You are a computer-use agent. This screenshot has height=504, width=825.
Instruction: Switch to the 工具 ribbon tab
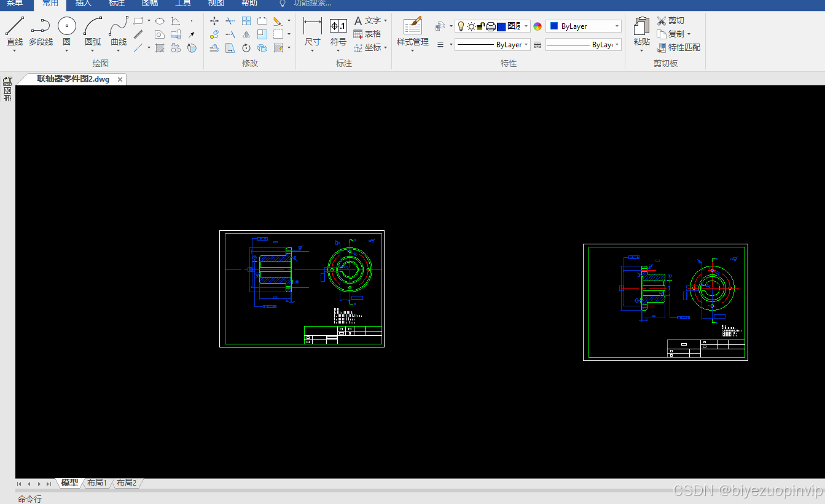[x=183, y=3]
